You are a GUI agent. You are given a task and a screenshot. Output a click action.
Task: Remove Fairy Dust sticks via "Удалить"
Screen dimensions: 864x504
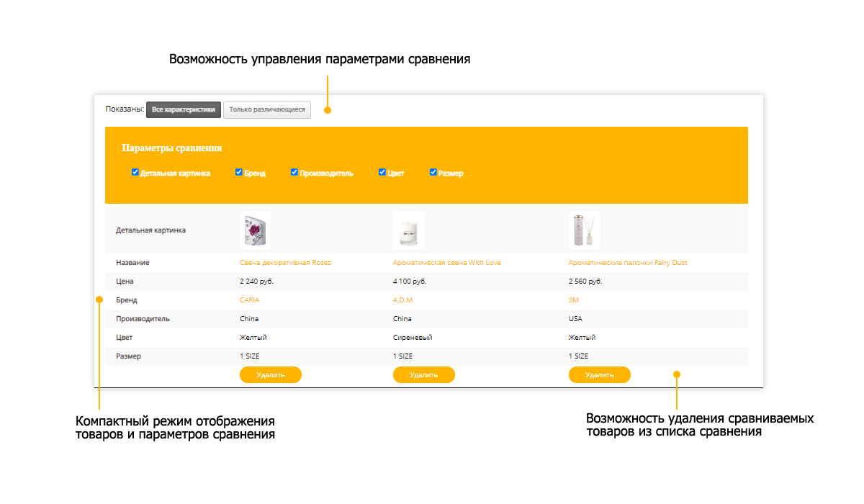pos(600,374)
